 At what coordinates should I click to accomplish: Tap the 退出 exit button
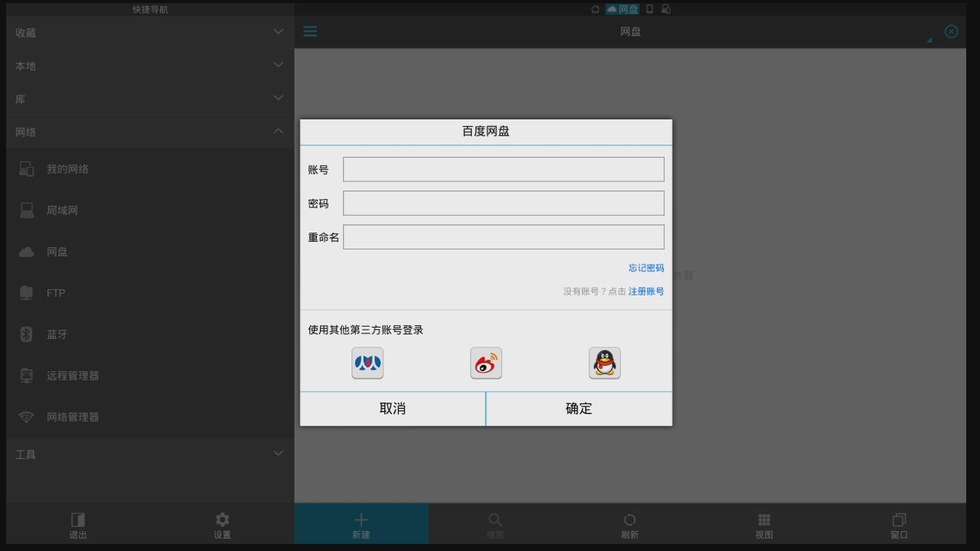click(x=78, y=524)
